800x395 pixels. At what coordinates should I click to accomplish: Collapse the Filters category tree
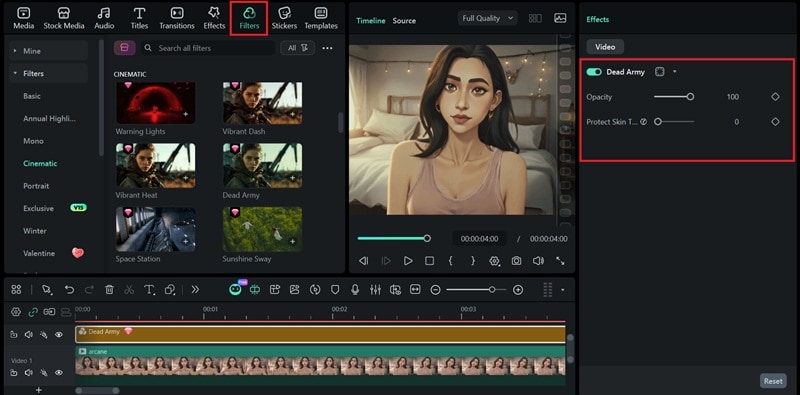[x=48, y=73]
